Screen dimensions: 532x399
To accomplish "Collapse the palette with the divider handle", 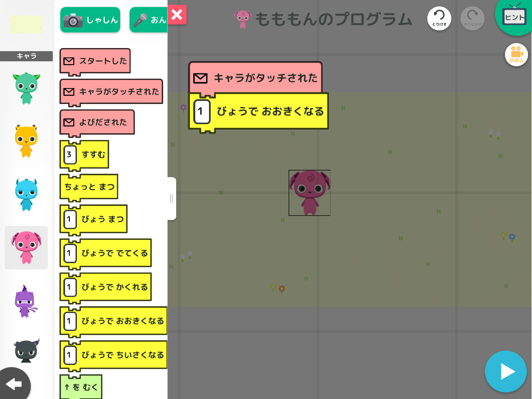I will click(x=172, y=199).
